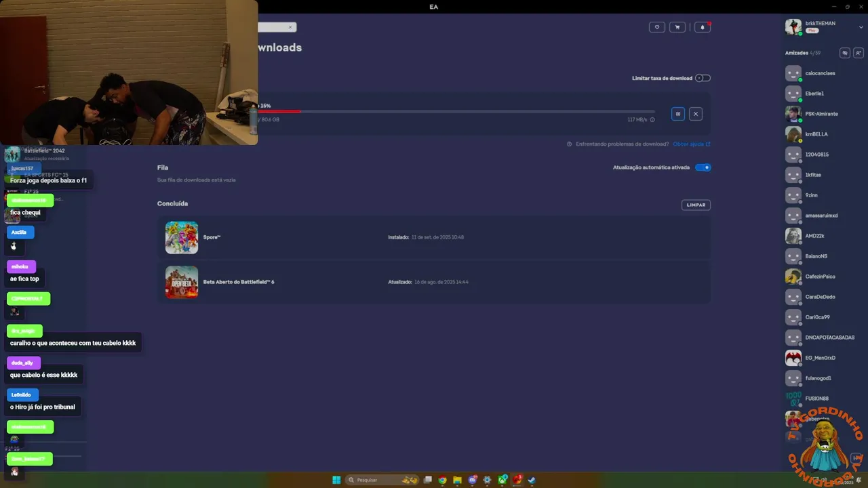This screenshot has height=488, width=868.
Task: Click friend name 1kfitas
Action: point(813,175)
